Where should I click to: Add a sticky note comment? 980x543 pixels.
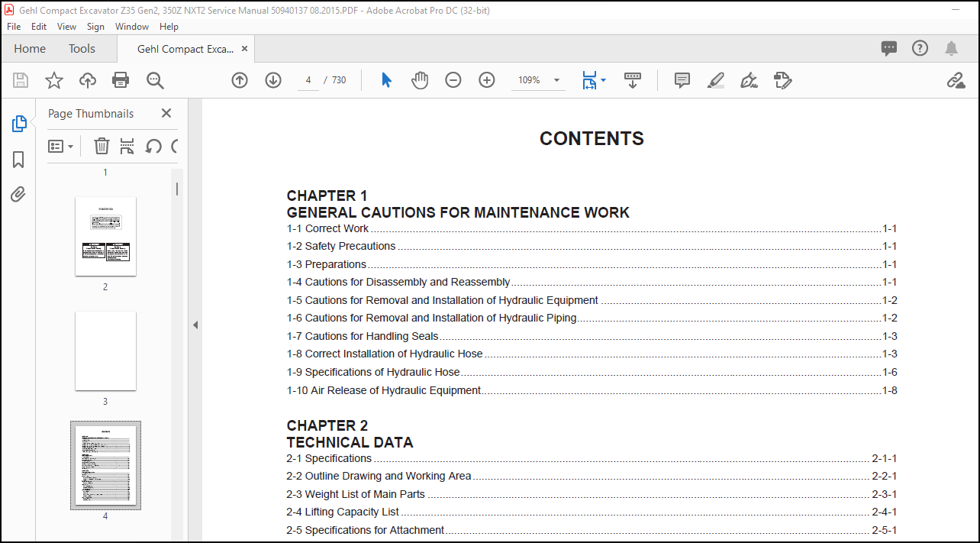682,80
